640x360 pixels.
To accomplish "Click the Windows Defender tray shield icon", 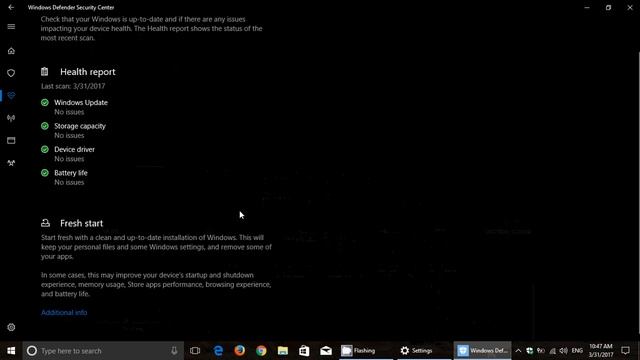I will (529, 351).
